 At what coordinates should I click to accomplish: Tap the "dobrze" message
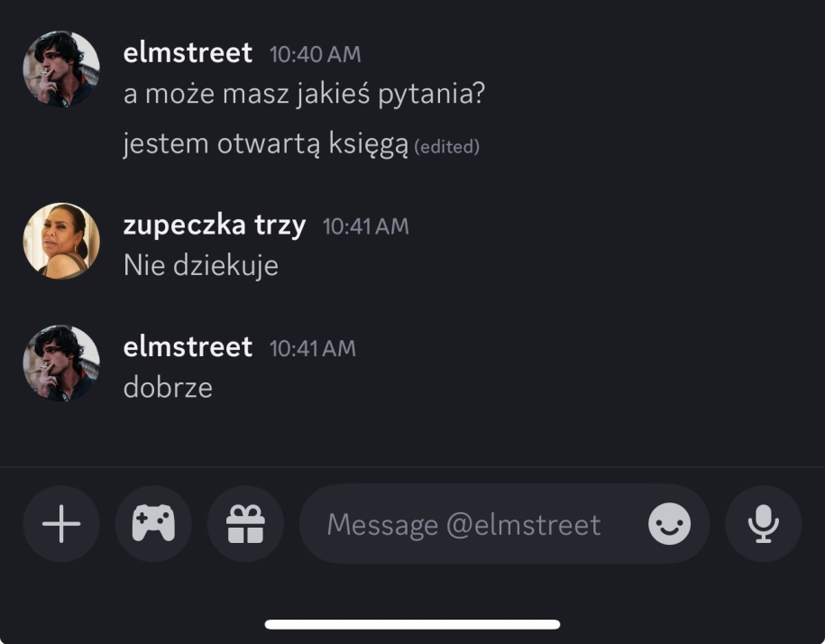pos(168,388)
